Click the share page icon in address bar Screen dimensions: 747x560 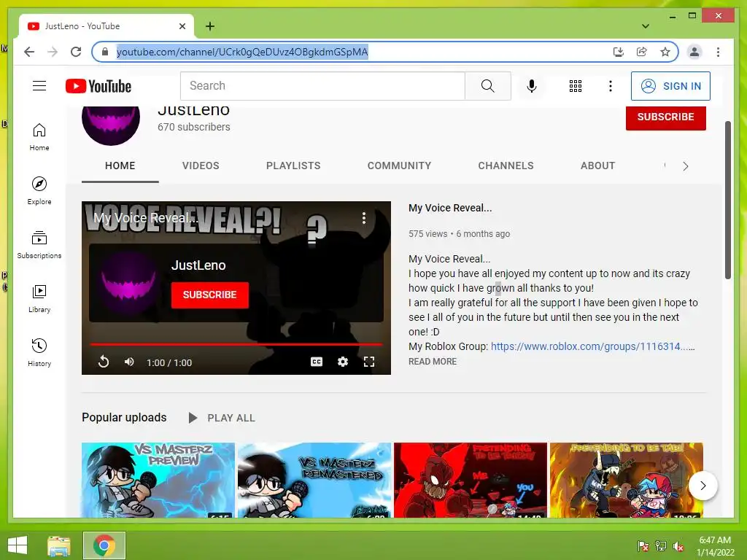[x=642, y=52]
